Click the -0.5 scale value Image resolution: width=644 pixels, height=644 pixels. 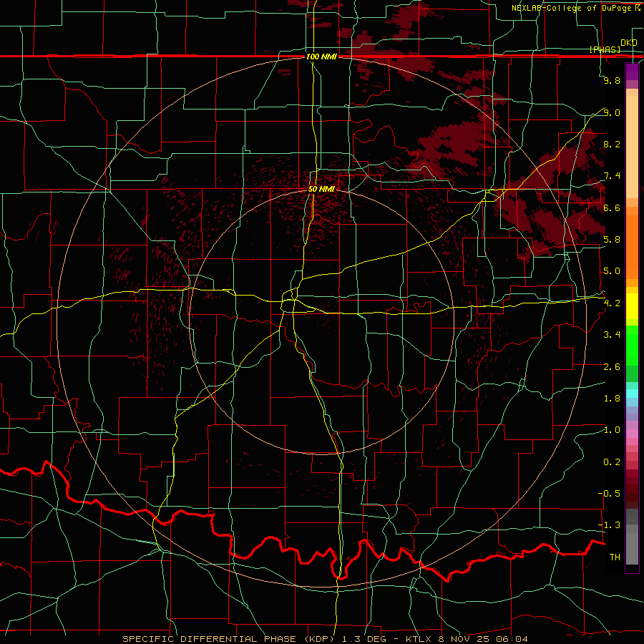pyautogui.click(x=610, y=494)
